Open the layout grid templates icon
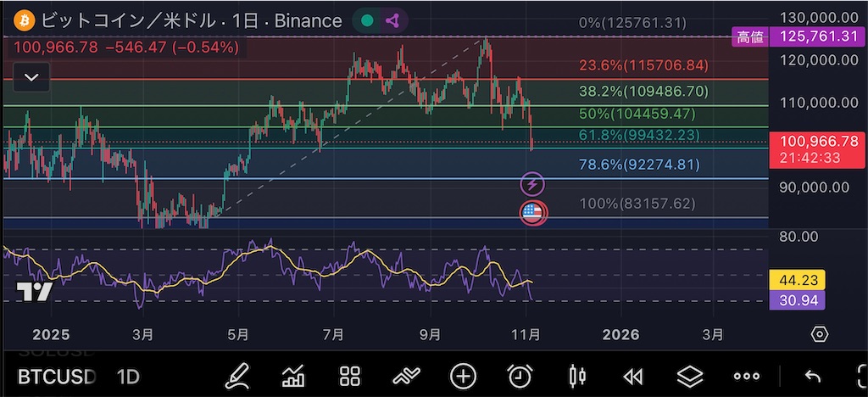868x397 pixels. [350, 377]
